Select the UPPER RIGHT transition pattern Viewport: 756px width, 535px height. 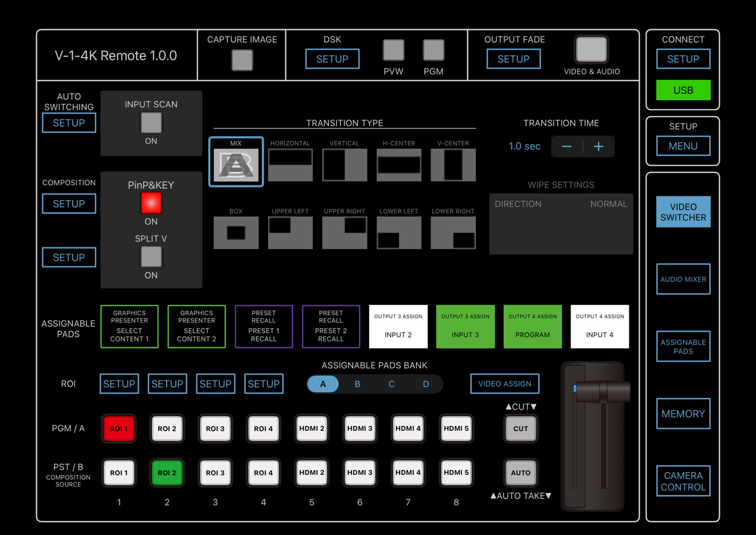tap(345, 232)
